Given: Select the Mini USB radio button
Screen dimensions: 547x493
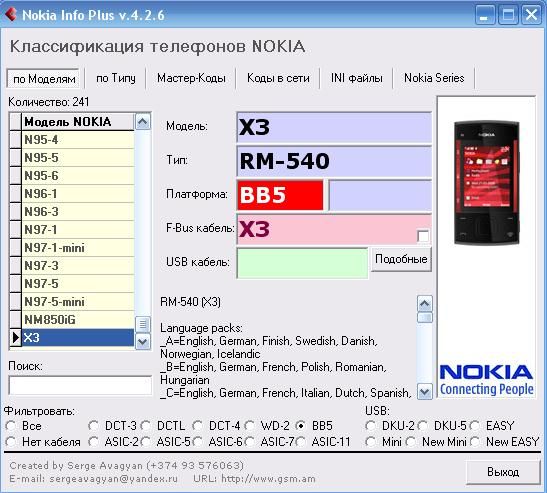Looking at the screenshot, I should click(x=370, y=442).
